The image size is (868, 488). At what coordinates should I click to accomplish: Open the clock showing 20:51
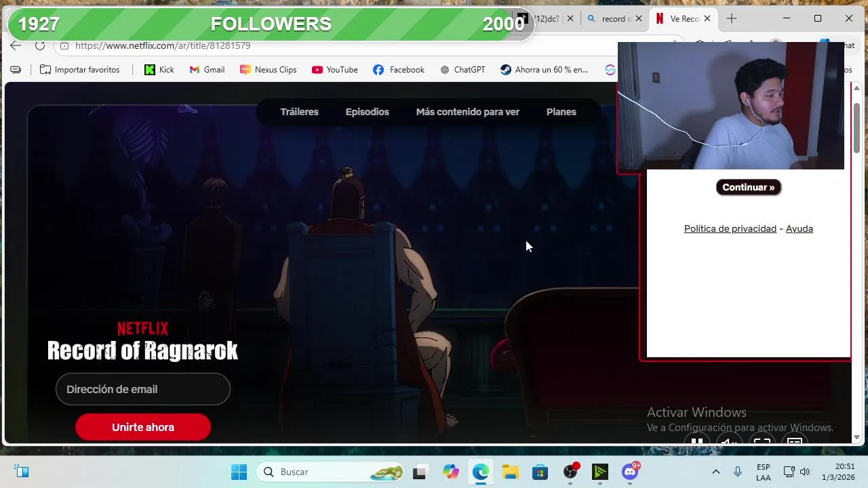[838, 472]
